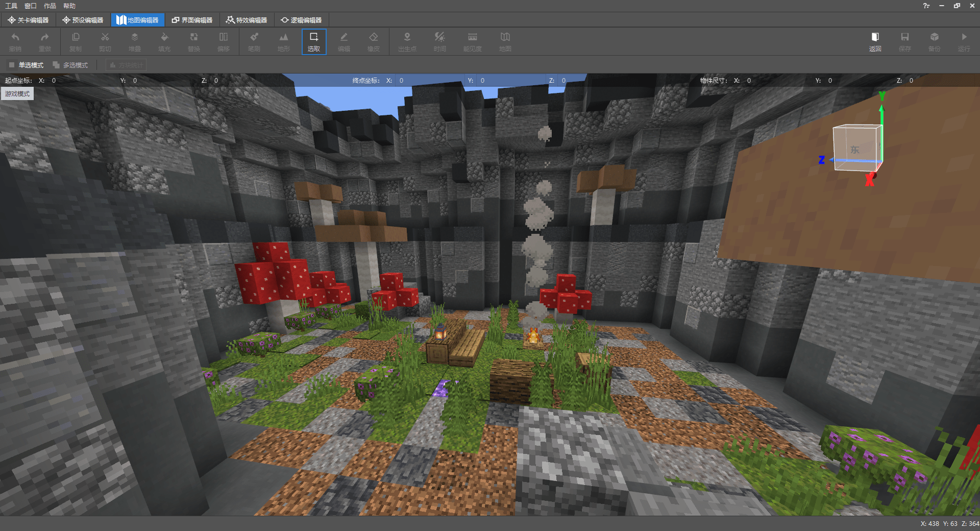Viewport: 980px width, 531px height.
Task: Switch to the 预设编辑器 tab
Action: 83,20
